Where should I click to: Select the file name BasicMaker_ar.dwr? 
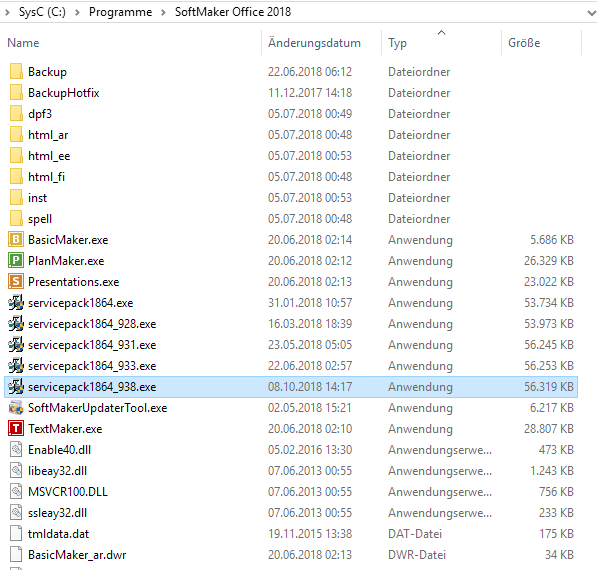tap(77, 555)
